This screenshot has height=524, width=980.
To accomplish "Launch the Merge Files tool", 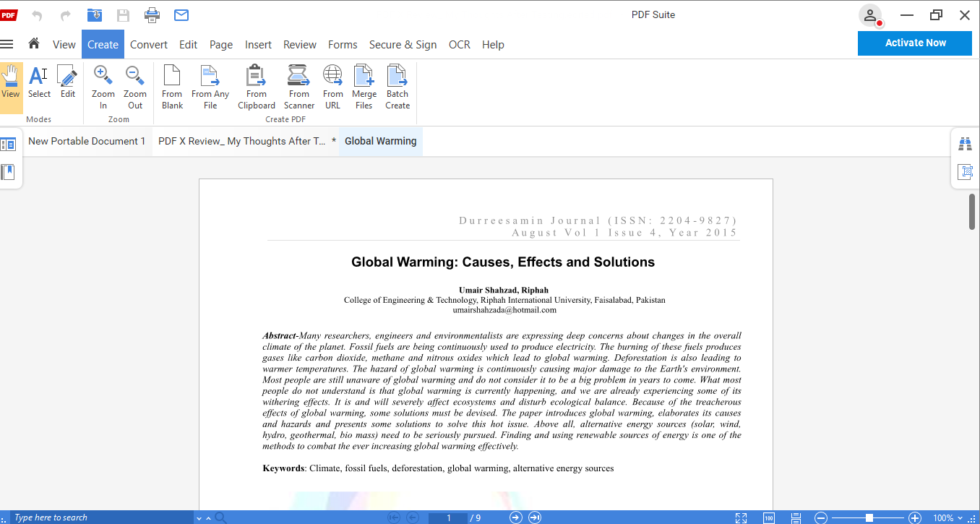I will 364,85.
